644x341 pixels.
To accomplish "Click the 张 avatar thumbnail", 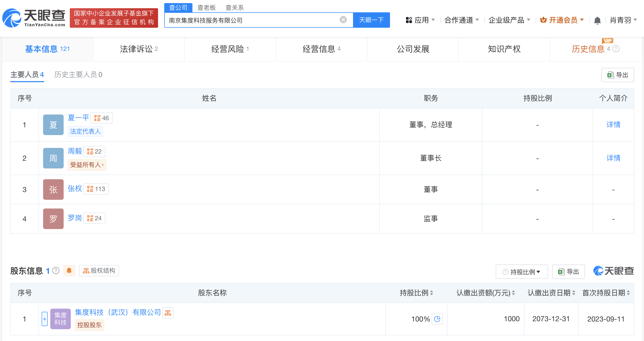I will [53, 190].
